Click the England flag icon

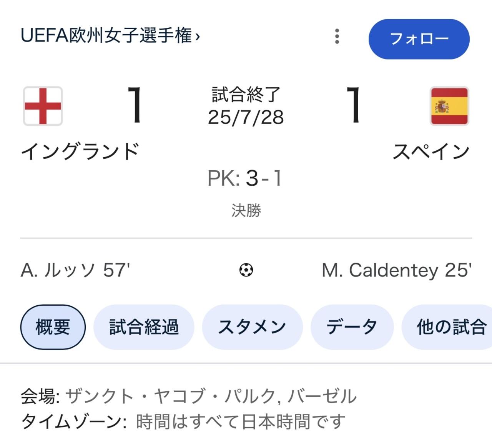click(x=43, y=106)
